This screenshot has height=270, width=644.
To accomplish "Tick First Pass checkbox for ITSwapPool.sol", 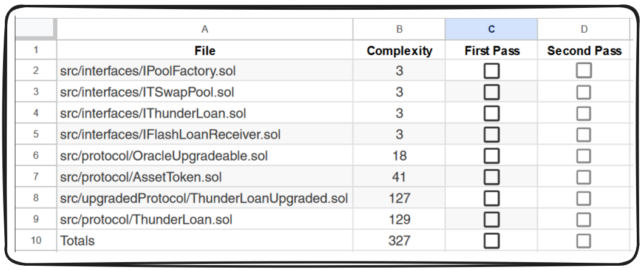I will (x=492, y=92).
